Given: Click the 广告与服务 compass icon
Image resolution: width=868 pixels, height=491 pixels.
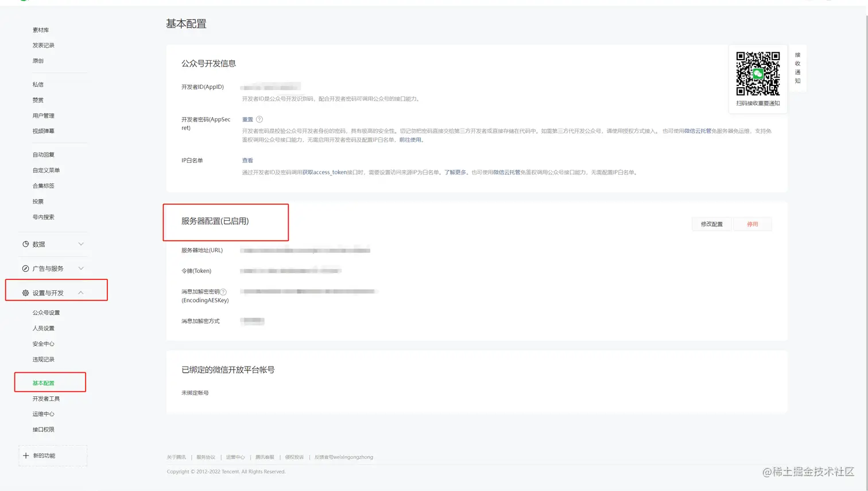Looking at the screenshot, I should tap(26, 268).
